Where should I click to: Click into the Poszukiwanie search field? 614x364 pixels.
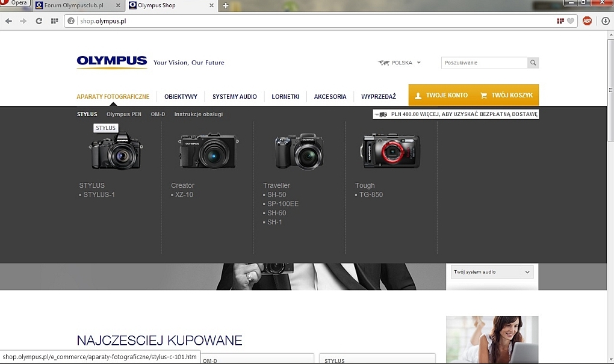point(485,63)
